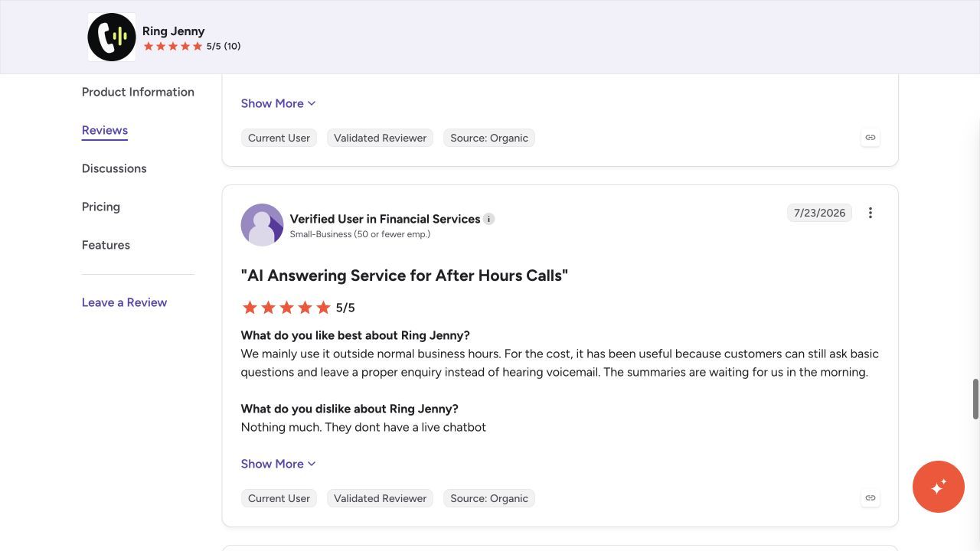
Task: Click "Small-Business (50 or fewer emp.)" text
Action: [360, 234]
